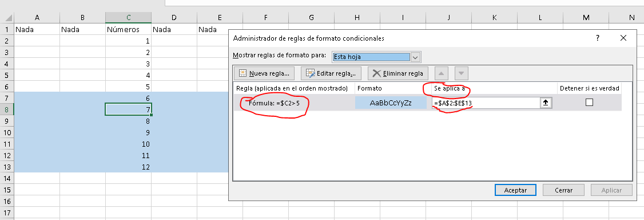Open the help question mark in the dialog
644x220 pixels.
point(598,38)
